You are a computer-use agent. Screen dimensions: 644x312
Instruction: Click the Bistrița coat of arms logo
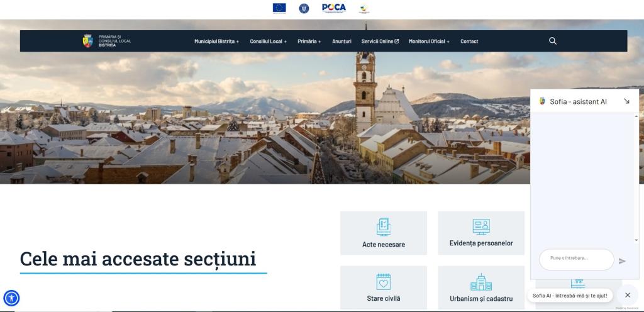(x=87, y=41)
